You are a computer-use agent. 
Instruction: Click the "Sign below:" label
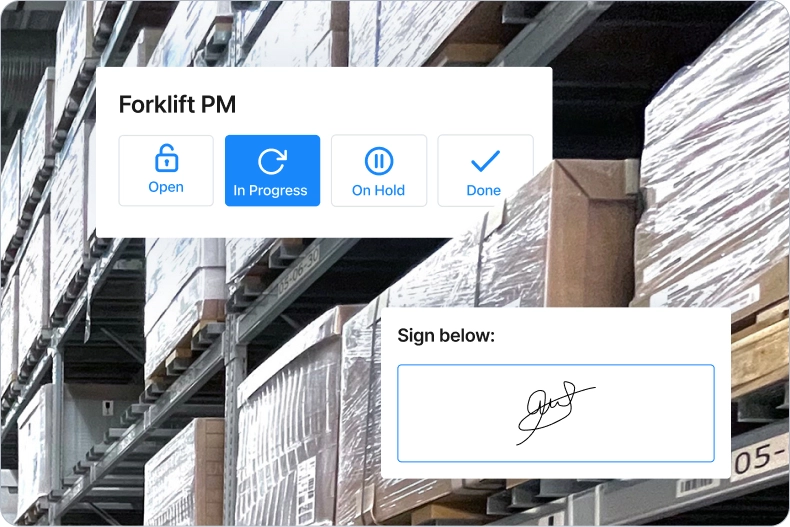446,336
